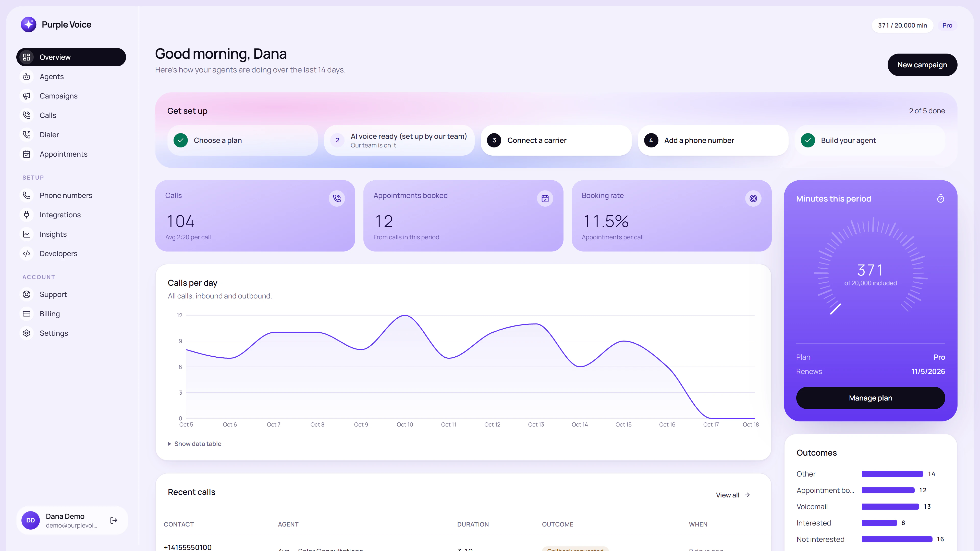Open the Connect a carrier setup step

[x=556, y=140]
